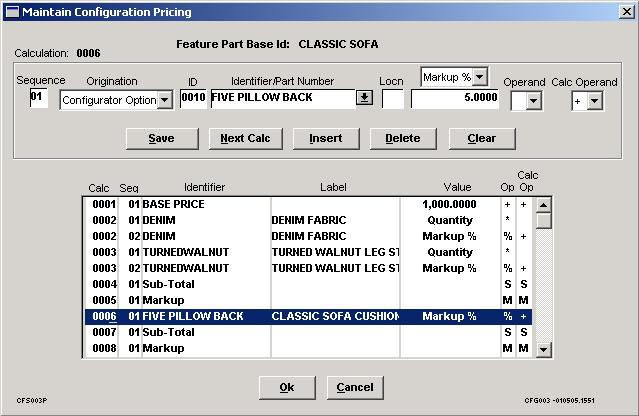
Task: Select calc 0003 seq 01 TURNEDWALNUT row
Action: [x=308, y=252]
